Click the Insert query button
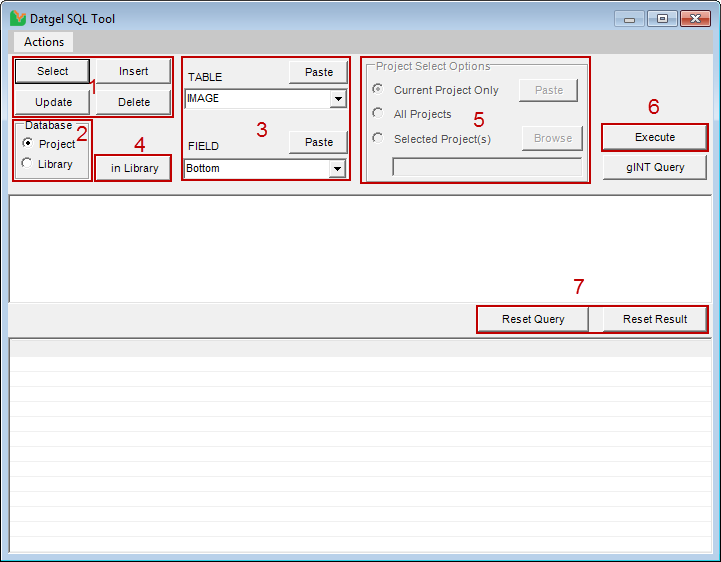 (133, 71)
